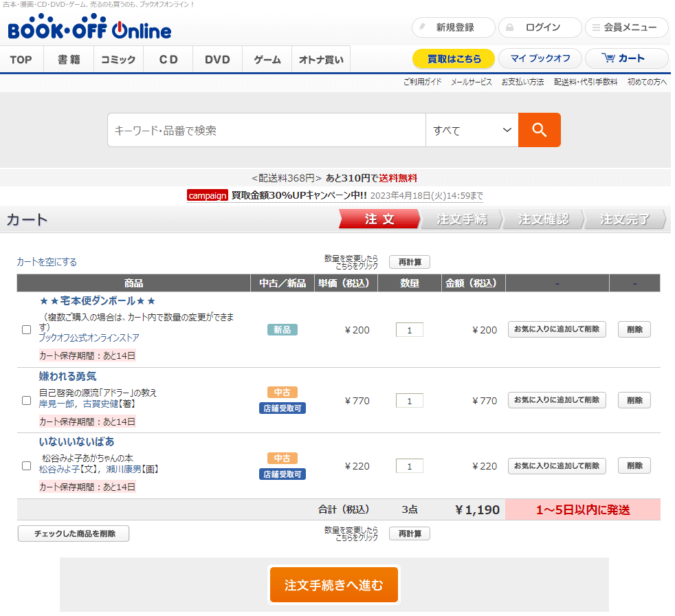Open the オトナ買い tab
Viewport: 675px width, 616px height.
pos(321,59)
